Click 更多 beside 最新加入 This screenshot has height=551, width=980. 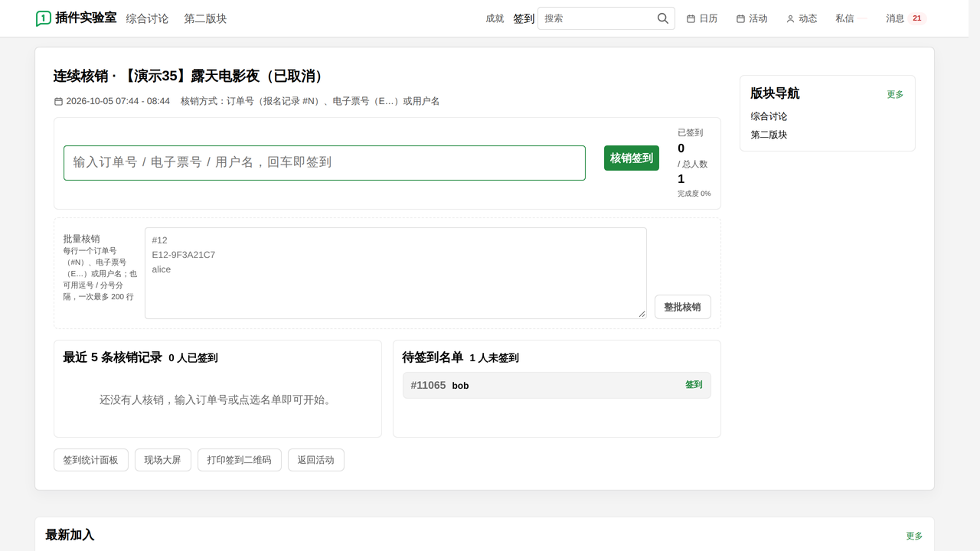pos(914,536)
